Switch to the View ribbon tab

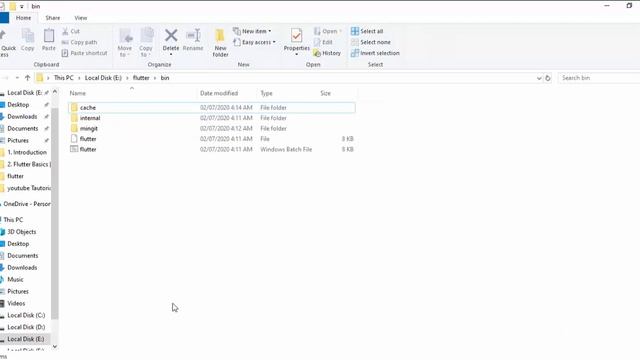point(80,18)
